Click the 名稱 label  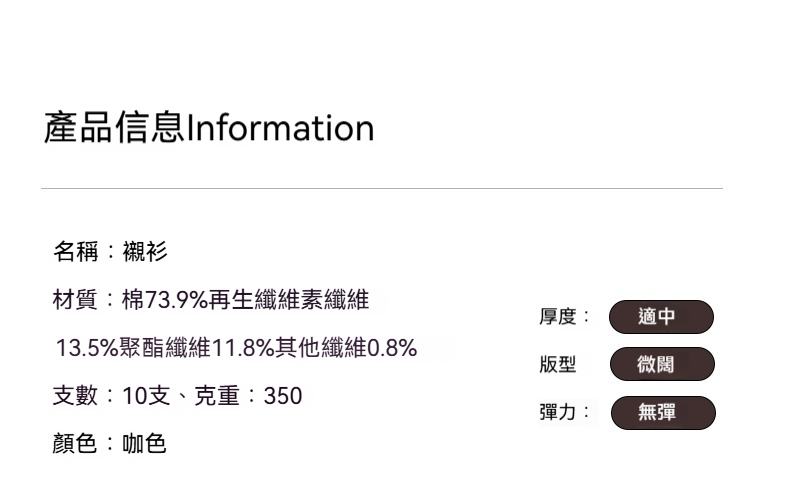pyautogui.click(x=76, y=252)
